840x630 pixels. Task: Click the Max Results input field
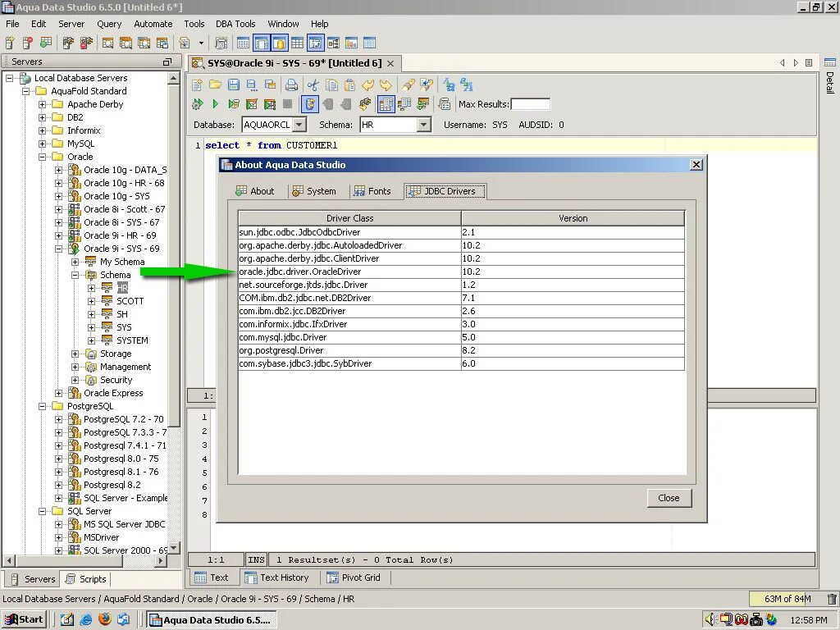tap(531, 104)
